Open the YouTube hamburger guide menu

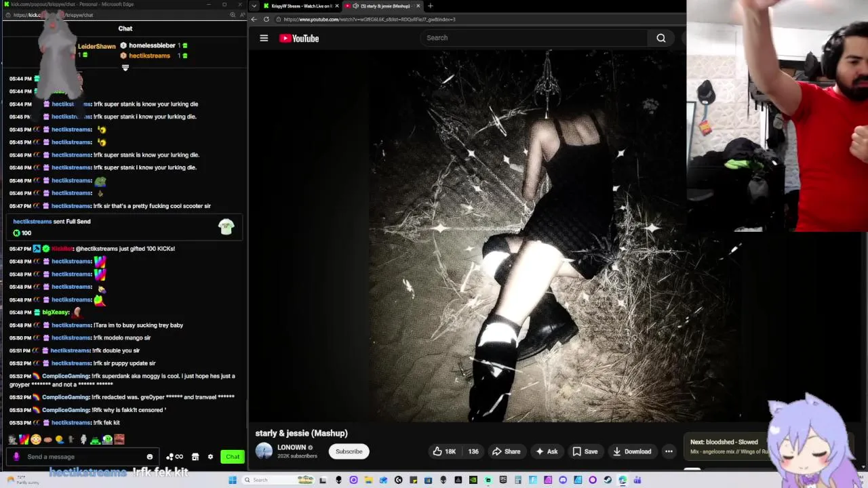point(264,38)
